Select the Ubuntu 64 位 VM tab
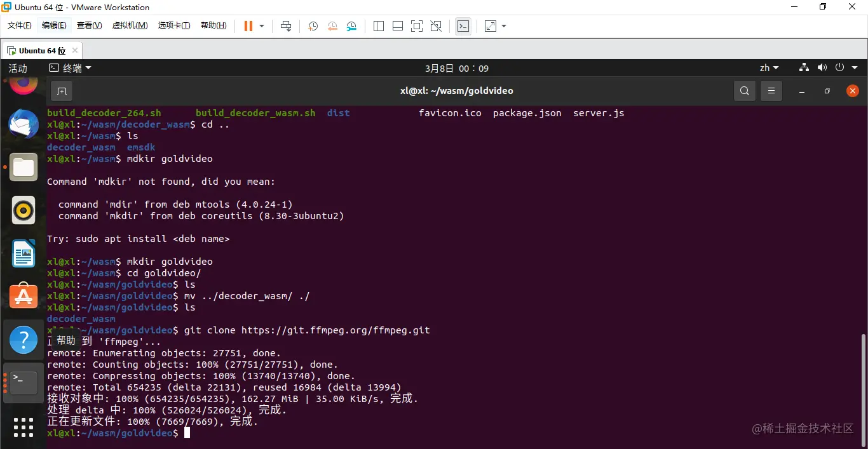 click(x=42, y=50)
